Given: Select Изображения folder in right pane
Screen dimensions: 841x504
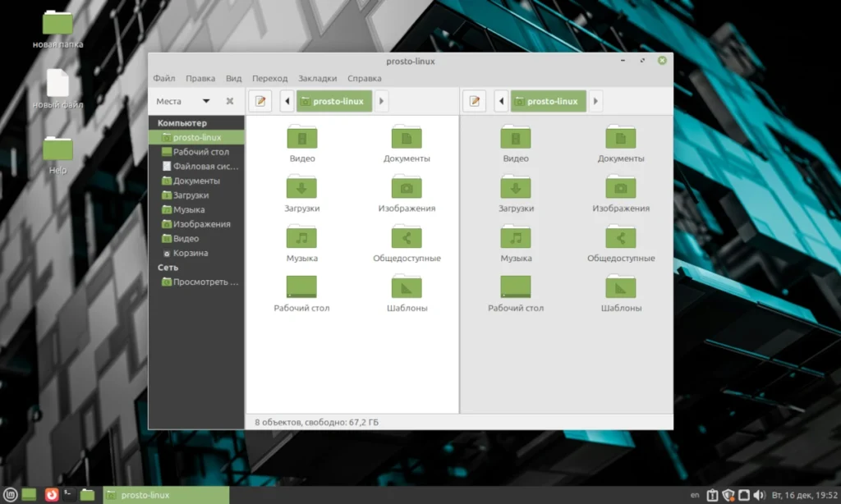Looking at the screenshot, I should pos(621,194).
